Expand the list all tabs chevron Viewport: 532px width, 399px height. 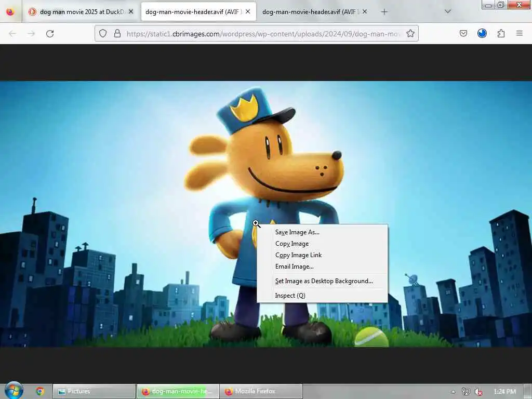[448, 11]
